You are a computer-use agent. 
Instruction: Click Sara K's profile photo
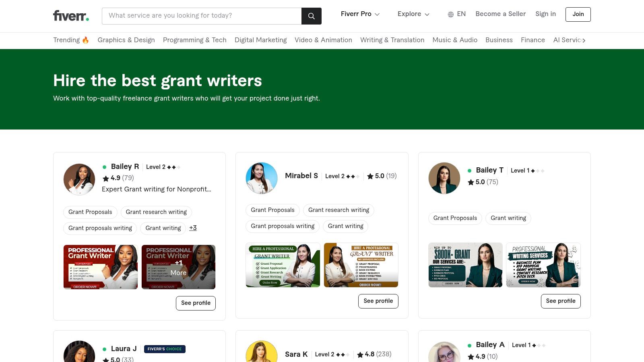click(262, 352)
